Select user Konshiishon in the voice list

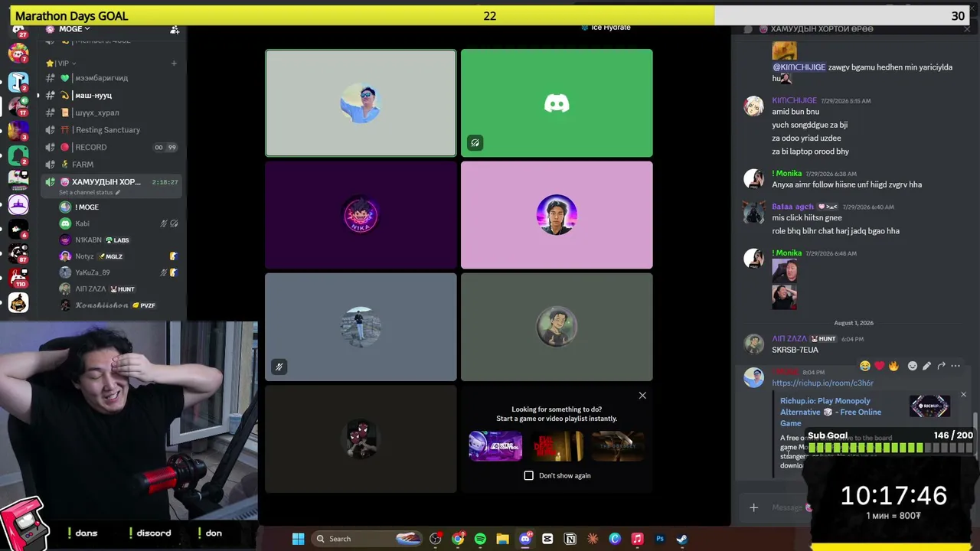pyautogui.click(x=119, y=305)
